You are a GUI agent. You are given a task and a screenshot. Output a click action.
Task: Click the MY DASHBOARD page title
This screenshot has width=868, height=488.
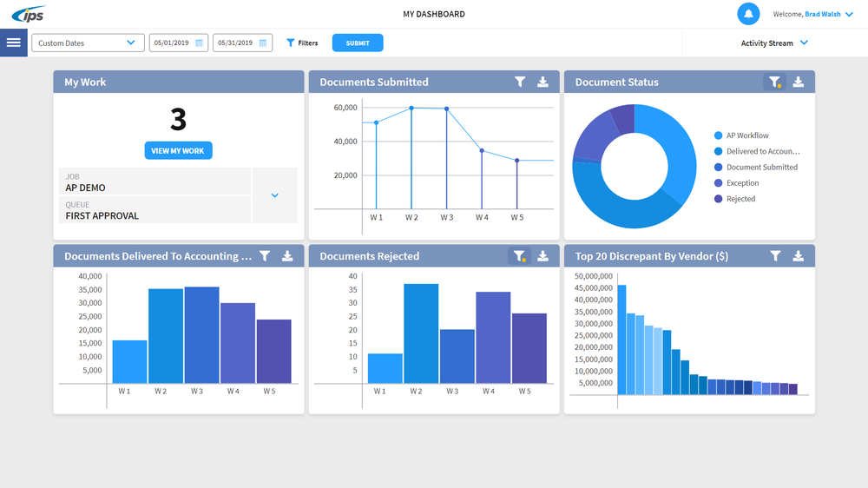click(x=434, y=14)
